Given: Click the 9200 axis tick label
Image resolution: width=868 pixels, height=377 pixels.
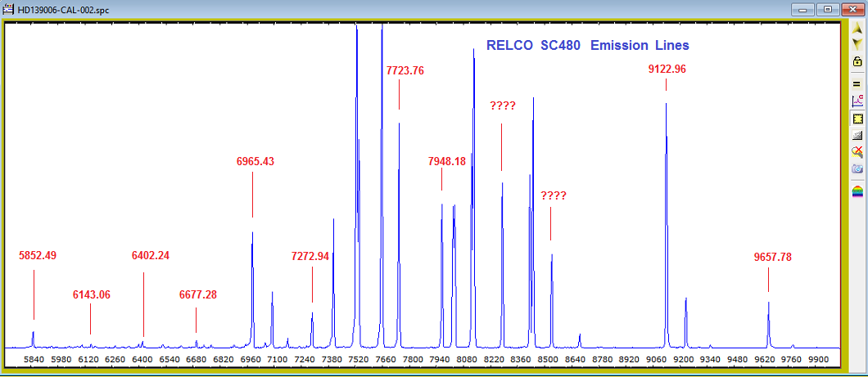Looking at the screenshot, I should (x=683, y=359).
